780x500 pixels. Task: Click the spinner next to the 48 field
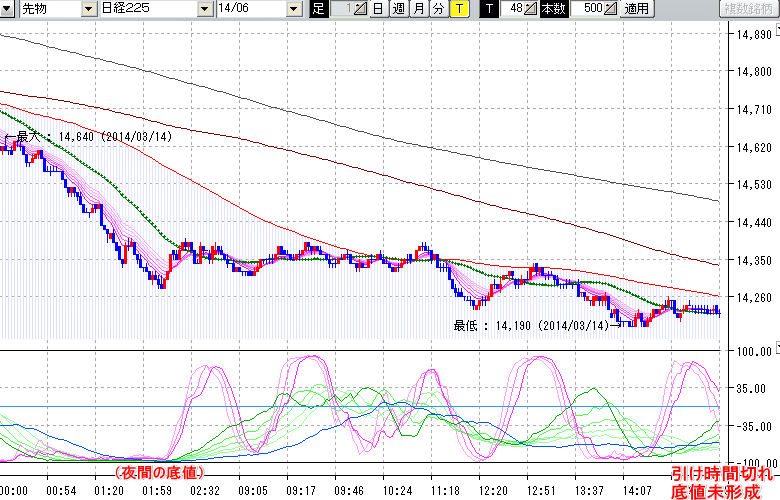coord(531,9)
